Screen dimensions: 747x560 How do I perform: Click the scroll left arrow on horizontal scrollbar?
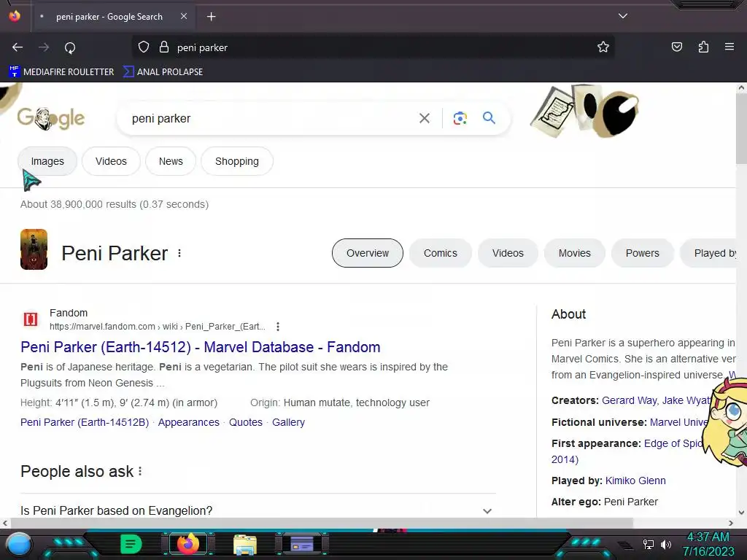tap(5, 524)
